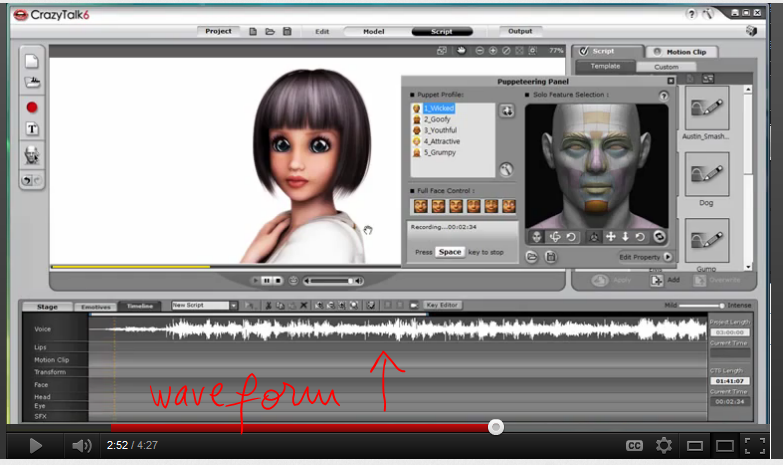
Task: Click the first Full Face Control preset
Action: 420,206
